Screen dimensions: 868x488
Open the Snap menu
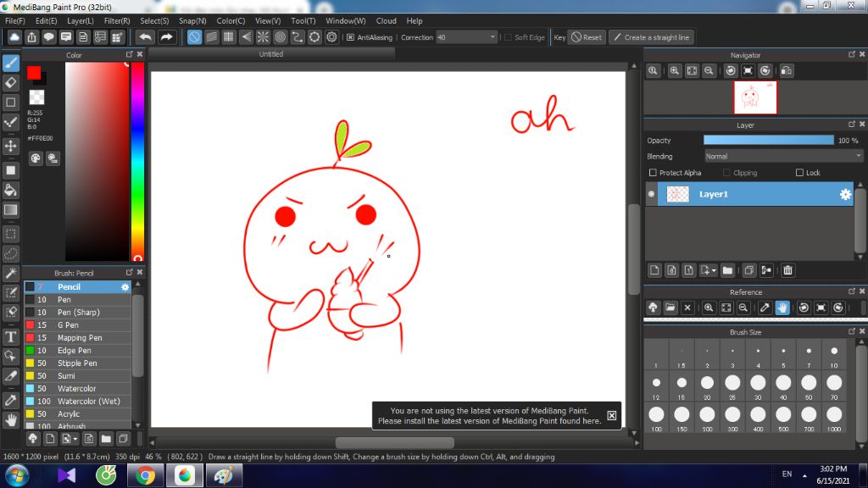point(192,21)
